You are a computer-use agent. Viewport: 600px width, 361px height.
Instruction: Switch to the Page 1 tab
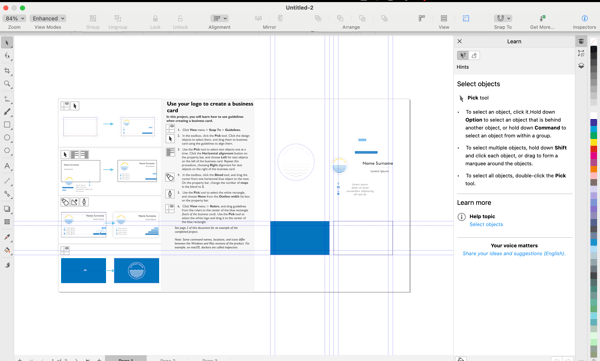point(126,359)
